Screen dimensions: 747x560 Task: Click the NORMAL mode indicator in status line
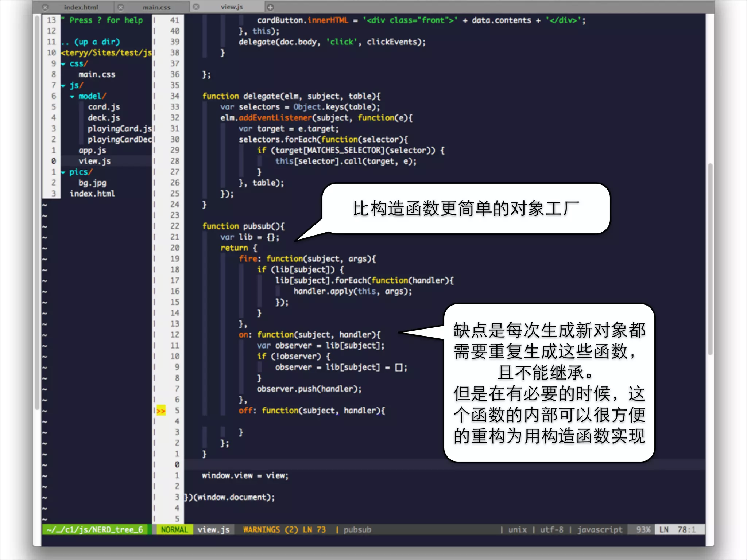pyautogui.click(x=174, y=530)
